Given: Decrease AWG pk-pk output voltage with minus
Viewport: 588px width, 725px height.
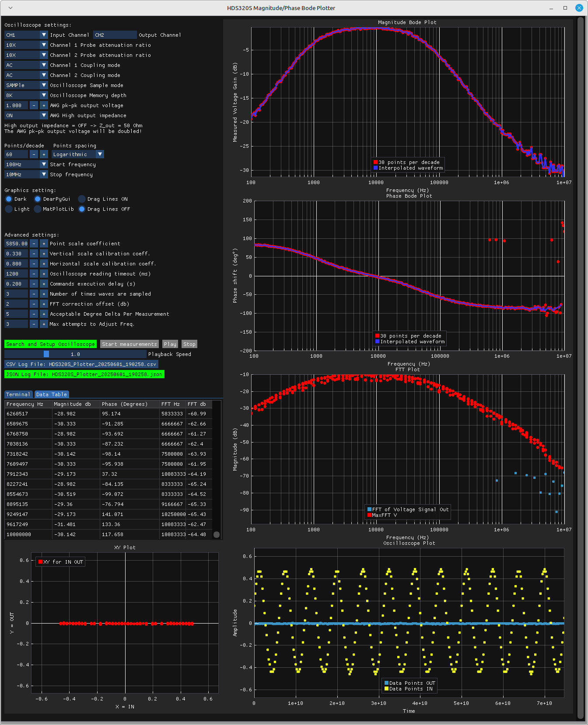Looking at the screenshot, I should point(34,105).
